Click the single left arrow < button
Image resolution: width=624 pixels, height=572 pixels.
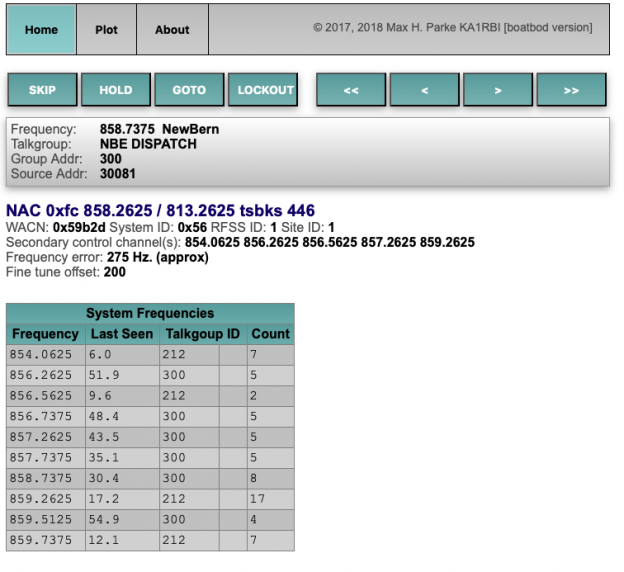(x=425, y=90)
